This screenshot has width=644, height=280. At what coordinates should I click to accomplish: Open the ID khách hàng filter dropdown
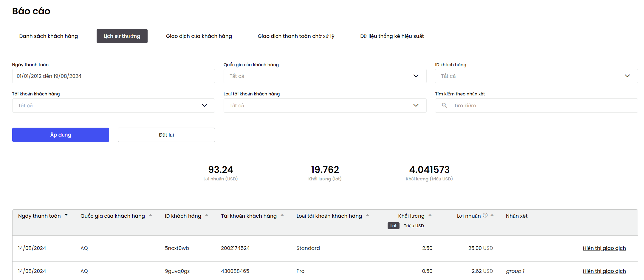(536, 76)
